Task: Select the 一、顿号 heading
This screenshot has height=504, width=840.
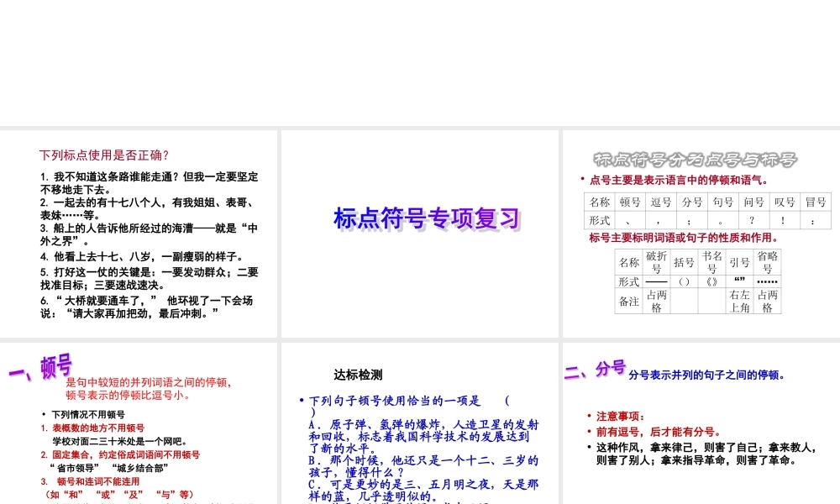Action: pos(40,368)
